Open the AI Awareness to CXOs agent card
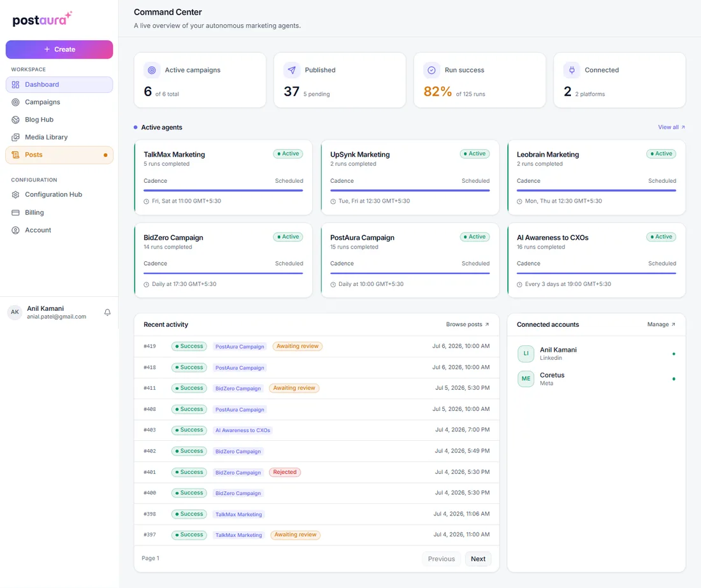This screenshot has width=701, height=588. (596, 260)
